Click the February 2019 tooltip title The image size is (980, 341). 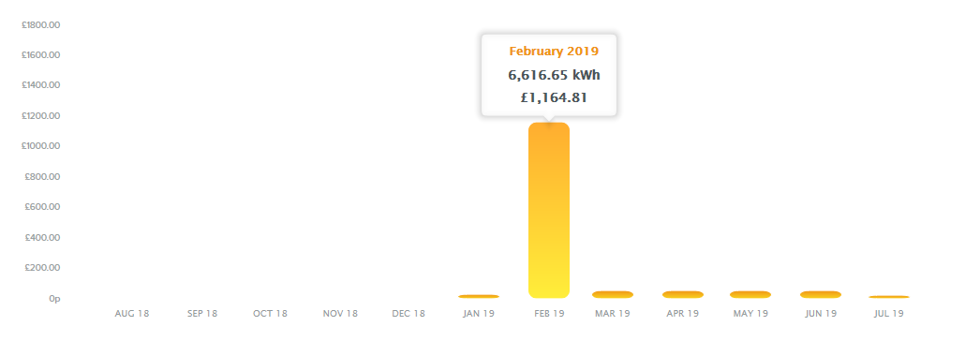tap(554, 52)
